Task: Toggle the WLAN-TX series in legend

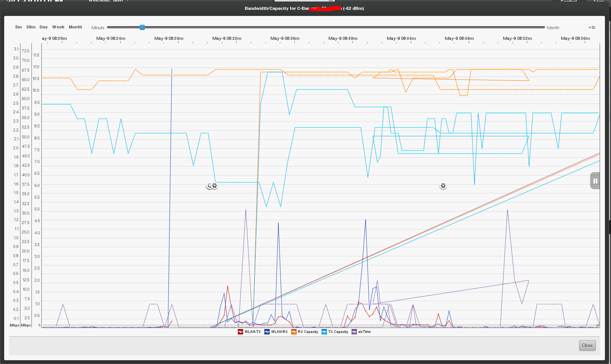Action: pyautogui.click(x=249, y=332)
